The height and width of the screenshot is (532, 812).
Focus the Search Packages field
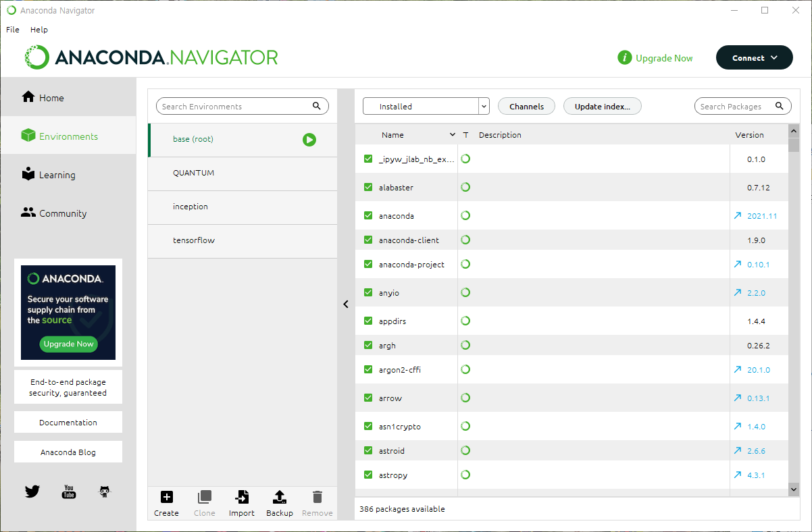click(x=742, y=106)
